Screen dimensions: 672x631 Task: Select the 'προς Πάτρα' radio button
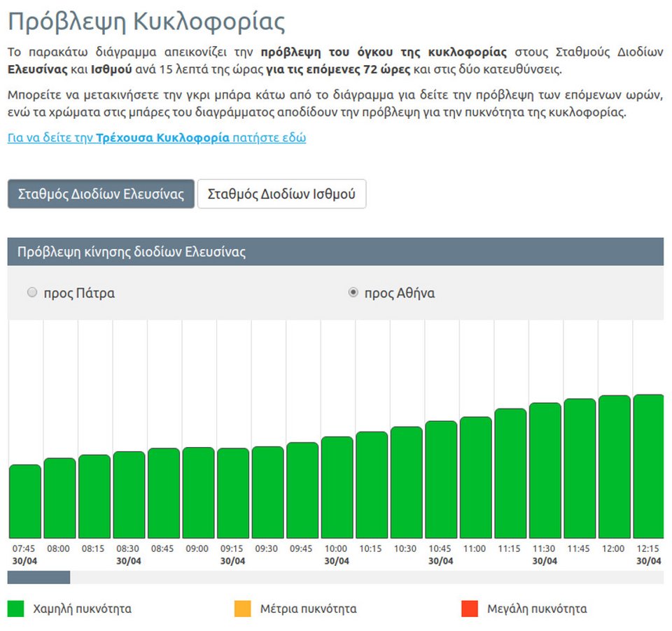point(31,293)
